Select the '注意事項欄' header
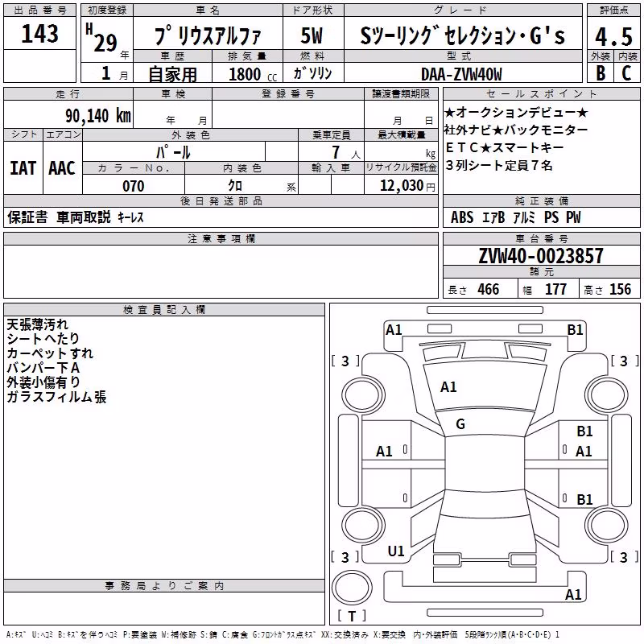 (221, 238)
